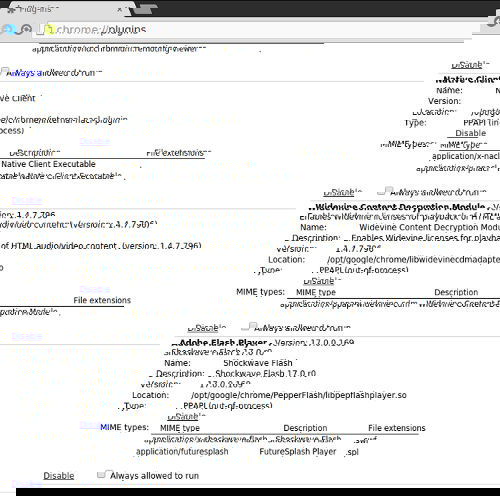Click 'Name:' label in Widevine details
Viewport: 500px width, 496px height.
(313, 227)
